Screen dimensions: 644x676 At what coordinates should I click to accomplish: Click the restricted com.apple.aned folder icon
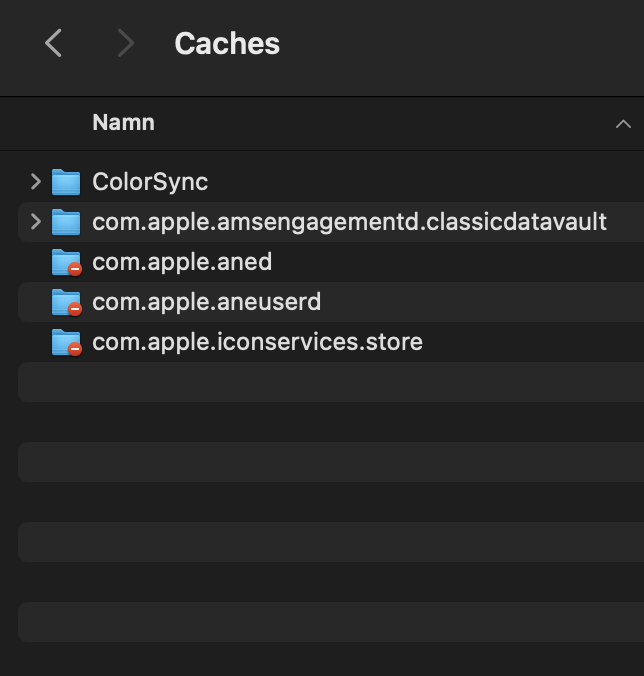click(x=66, y=262)
